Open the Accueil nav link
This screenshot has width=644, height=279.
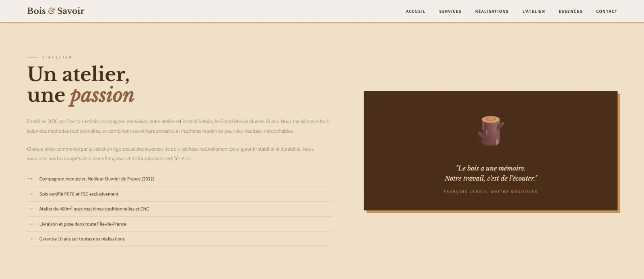pos(415,11)
